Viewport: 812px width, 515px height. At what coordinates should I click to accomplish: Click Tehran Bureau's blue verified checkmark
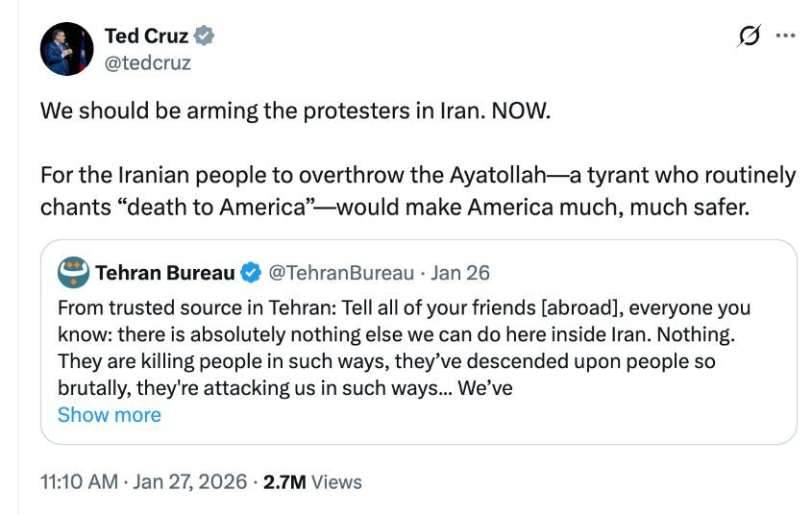[251, 273]
